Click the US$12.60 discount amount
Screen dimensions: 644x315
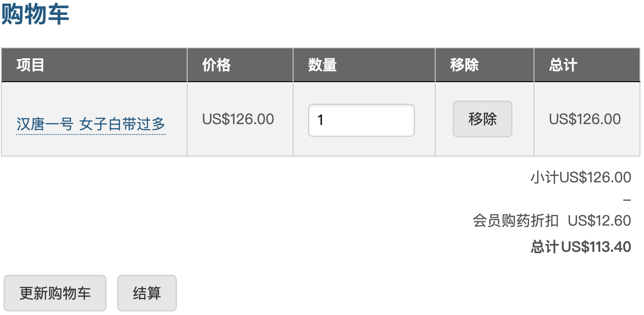click(599, 221)
